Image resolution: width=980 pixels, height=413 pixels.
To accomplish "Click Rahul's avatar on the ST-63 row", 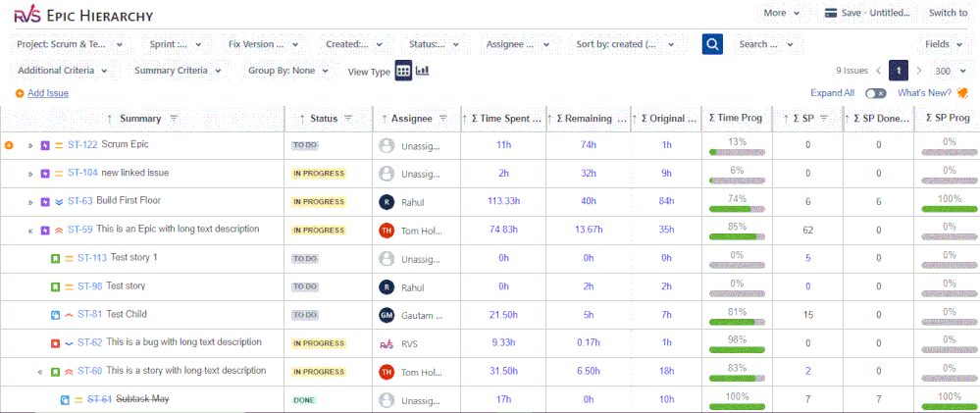I will 387,202.
